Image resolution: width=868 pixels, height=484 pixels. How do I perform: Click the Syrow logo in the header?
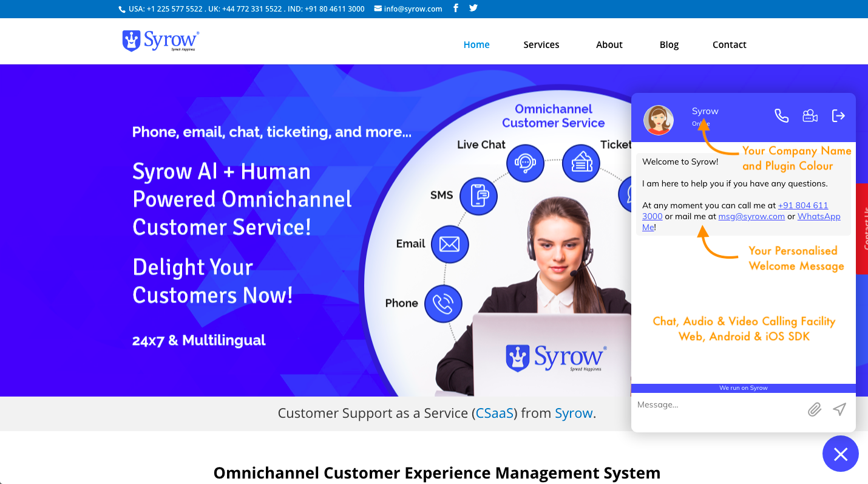161,41
